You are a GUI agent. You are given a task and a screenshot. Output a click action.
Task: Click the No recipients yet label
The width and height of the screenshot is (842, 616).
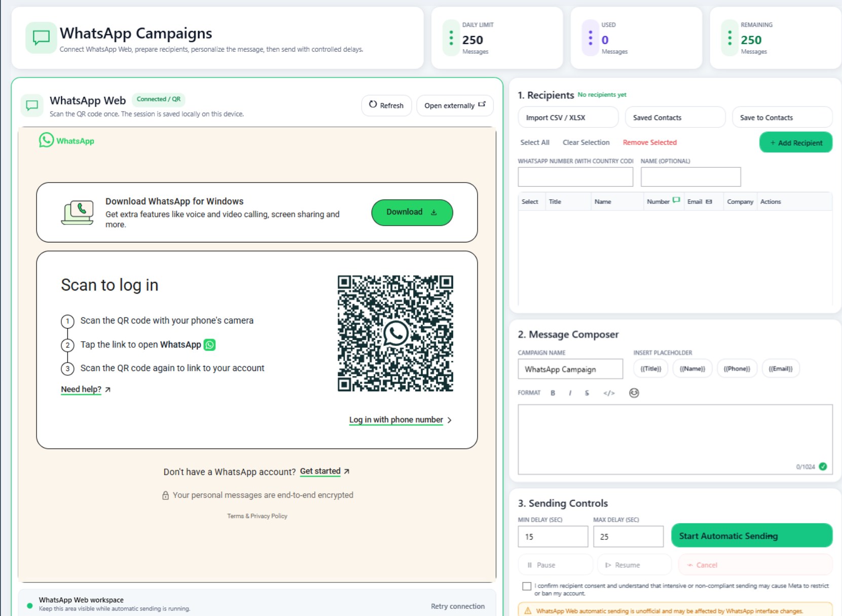coord(602,95)
